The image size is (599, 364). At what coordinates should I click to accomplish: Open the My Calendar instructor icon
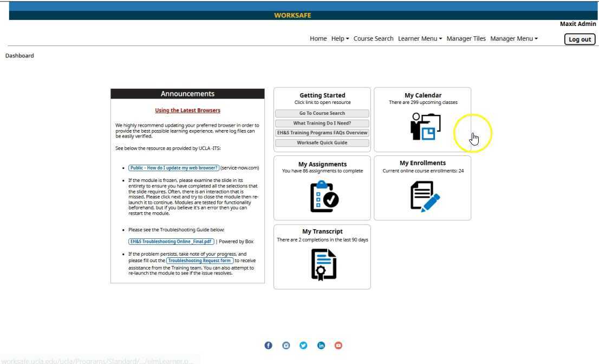(425, 126)
